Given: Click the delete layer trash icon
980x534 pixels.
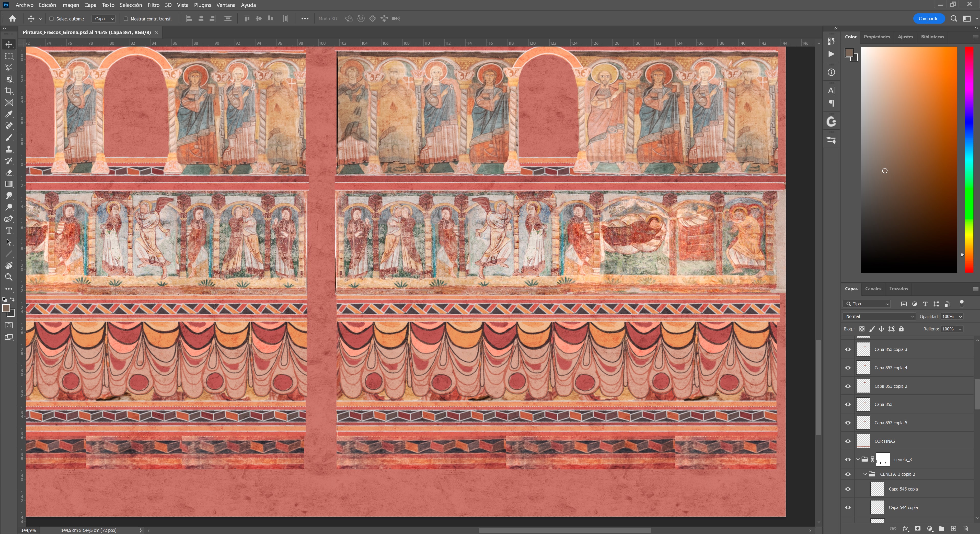Looking at the screenshot, I should [965, 528].
